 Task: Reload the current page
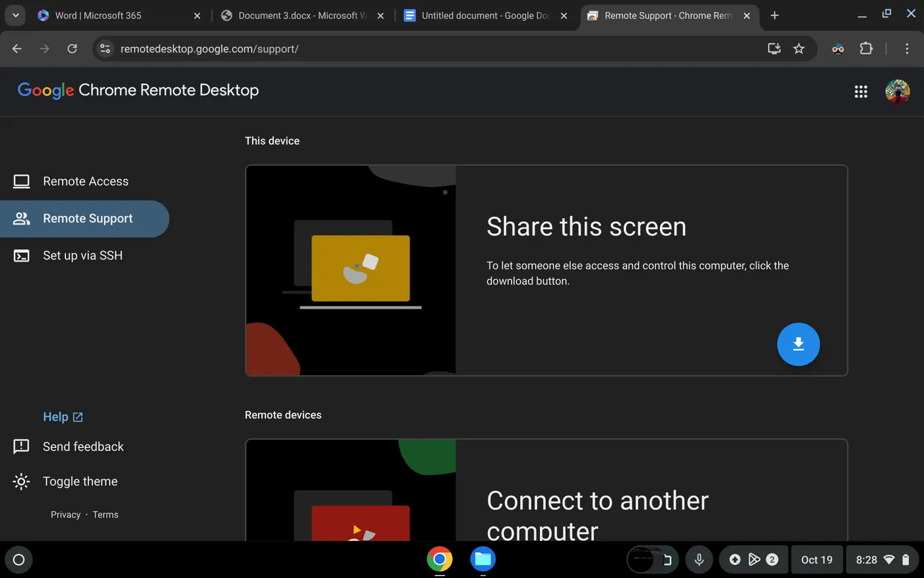click(72, 48)
